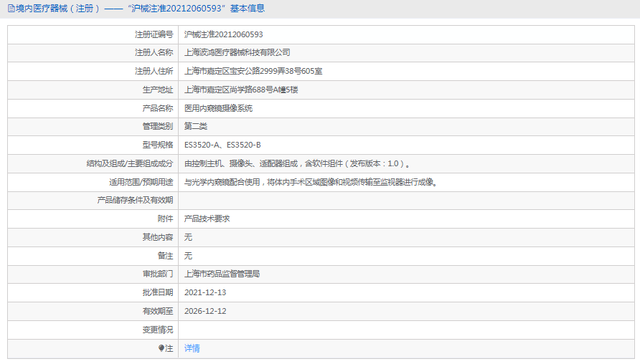This screenshot has height=364, width=640.
Task: Click the 批准日期 label
Action: (x=158, y=292)
